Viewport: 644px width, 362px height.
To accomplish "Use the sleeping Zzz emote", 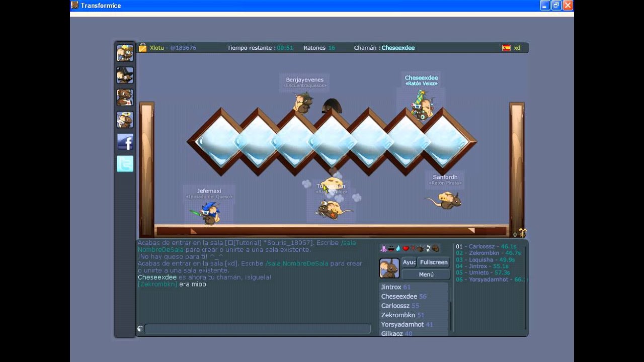I will pyautogui.click(x=429, y=248).
